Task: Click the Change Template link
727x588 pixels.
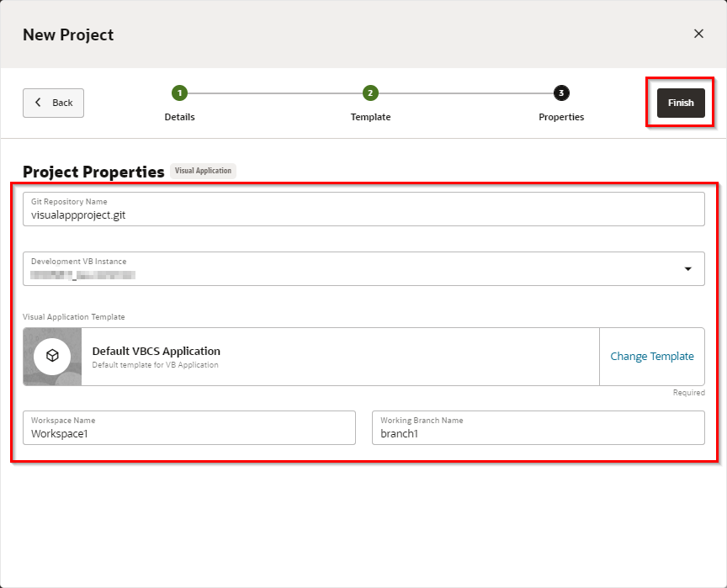Action: pos(652,357)
